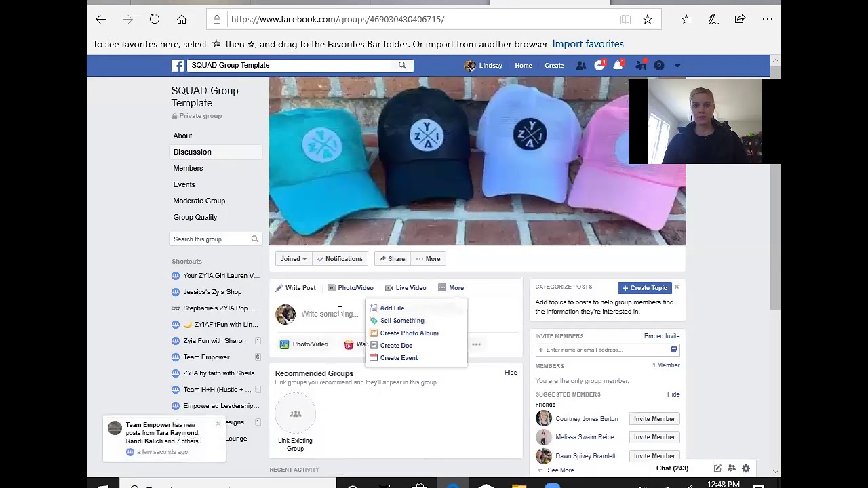Open chat settings gear icon
The image size is (868, 488).
746,468
